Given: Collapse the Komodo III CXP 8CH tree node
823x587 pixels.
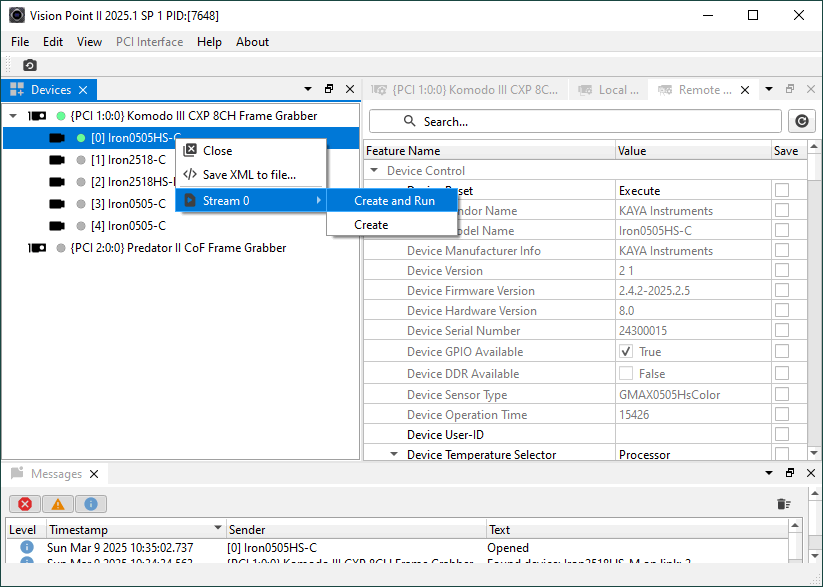Looking at the screenshot, I should pyautogui.click(x=13, y=116).
